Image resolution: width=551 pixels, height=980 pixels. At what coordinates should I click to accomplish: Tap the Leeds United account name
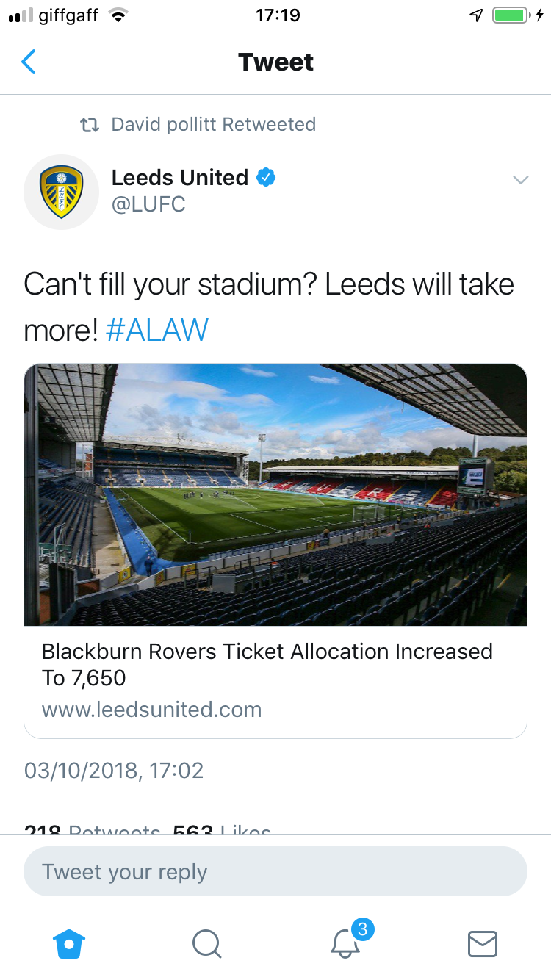180,177
